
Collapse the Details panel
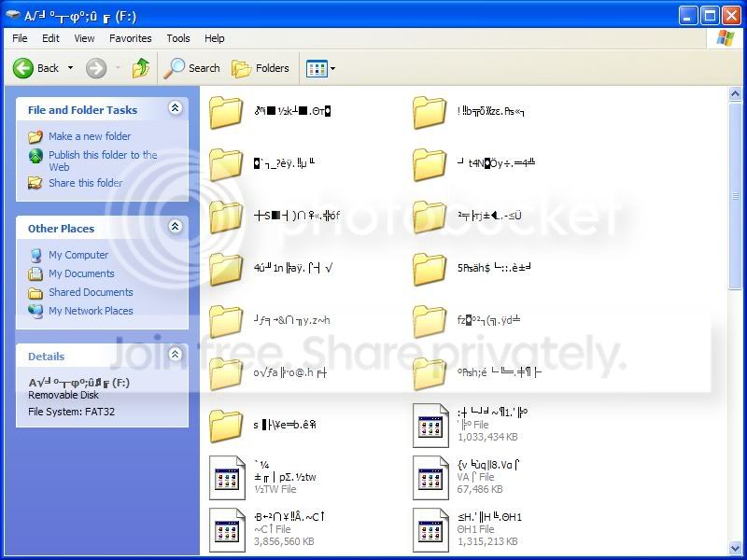click(x=175, y=354)
